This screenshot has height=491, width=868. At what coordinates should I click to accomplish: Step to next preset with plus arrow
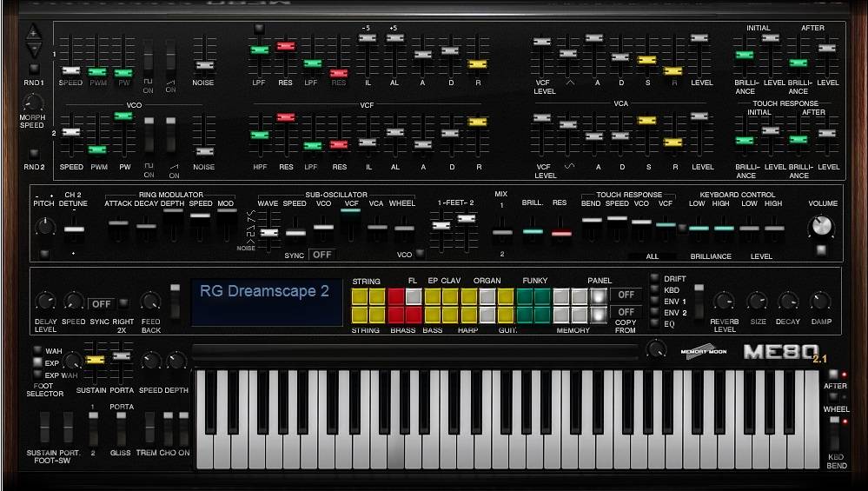click(x=34, y=32)
